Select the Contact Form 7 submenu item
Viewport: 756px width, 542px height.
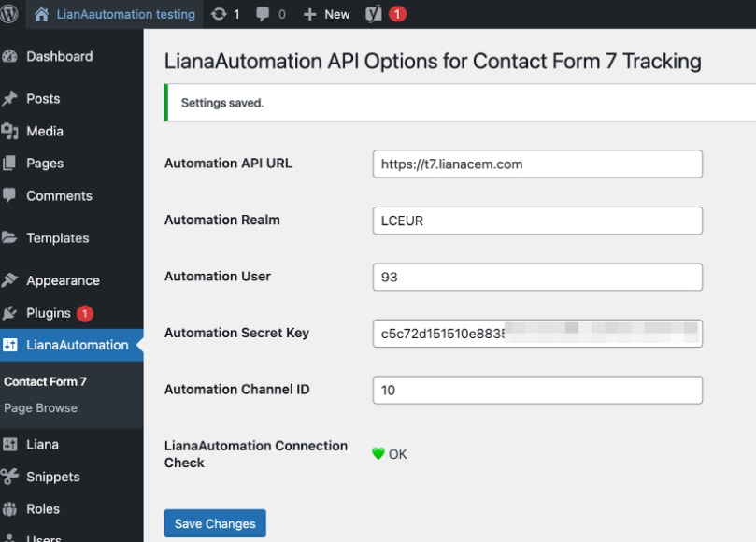(x=45, y=381)
